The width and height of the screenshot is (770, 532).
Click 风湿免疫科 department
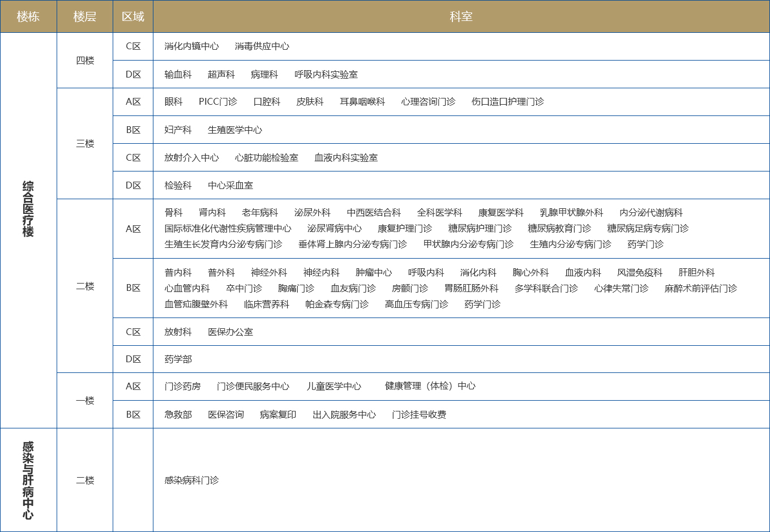coord(640,273)
